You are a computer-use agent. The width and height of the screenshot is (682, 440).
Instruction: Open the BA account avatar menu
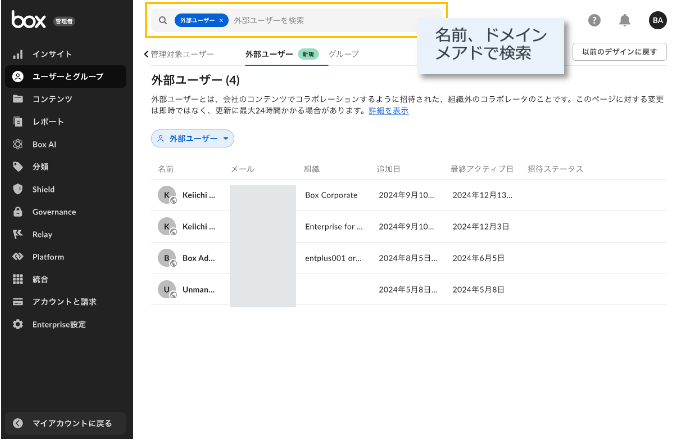click(x=658, y=20)
